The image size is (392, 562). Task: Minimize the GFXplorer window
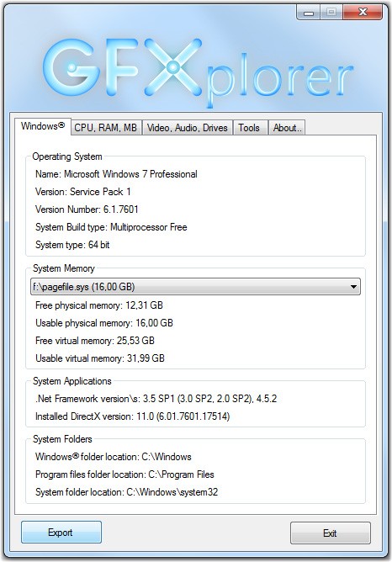pyautogui.click(x=309, y=13)
